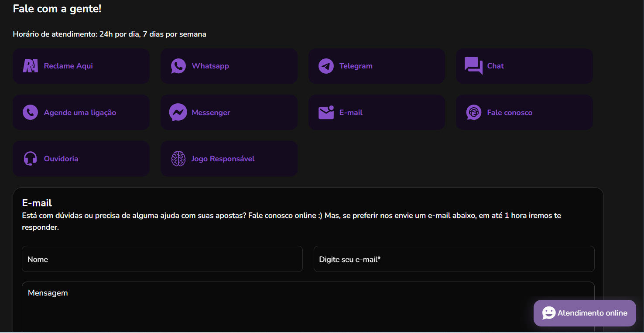The image size is (644, 333).
Task: Click the Chat speech bubbles icon
Action: coord(473,66)
